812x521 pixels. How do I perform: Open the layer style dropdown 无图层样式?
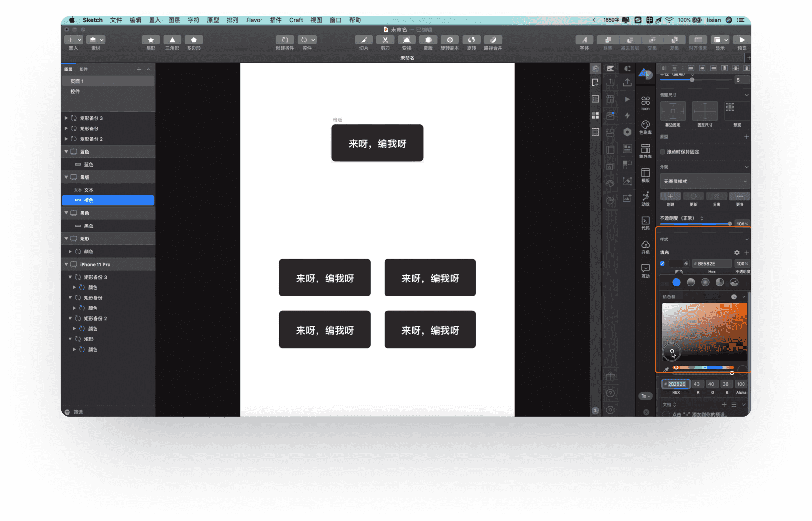704,182
